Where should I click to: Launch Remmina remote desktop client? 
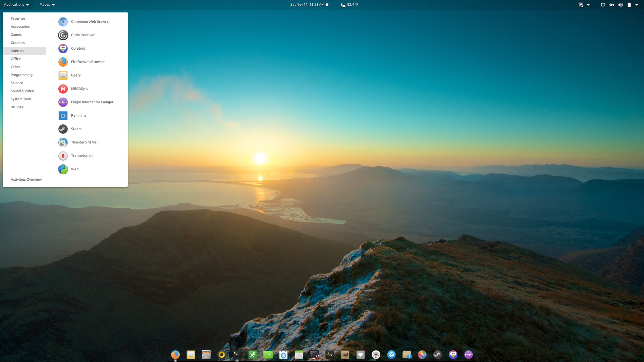(78, 115)
